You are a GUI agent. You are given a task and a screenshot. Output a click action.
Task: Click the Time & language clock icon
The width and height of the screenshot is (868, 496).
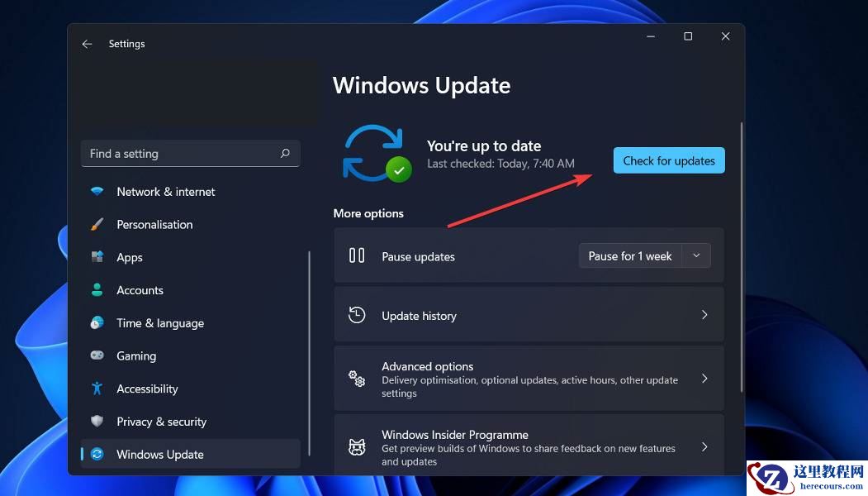coord(97,322)
